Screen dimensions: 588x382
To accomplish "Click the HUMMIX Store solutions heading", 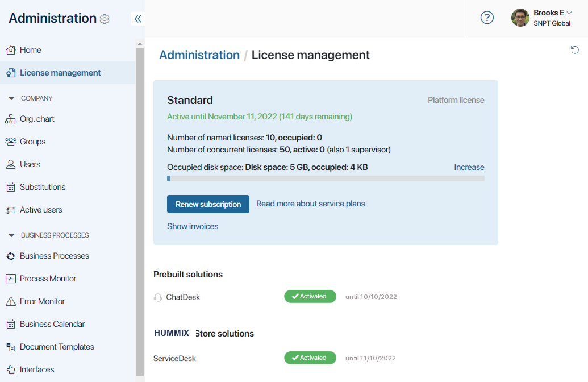I will click(204, 333).
